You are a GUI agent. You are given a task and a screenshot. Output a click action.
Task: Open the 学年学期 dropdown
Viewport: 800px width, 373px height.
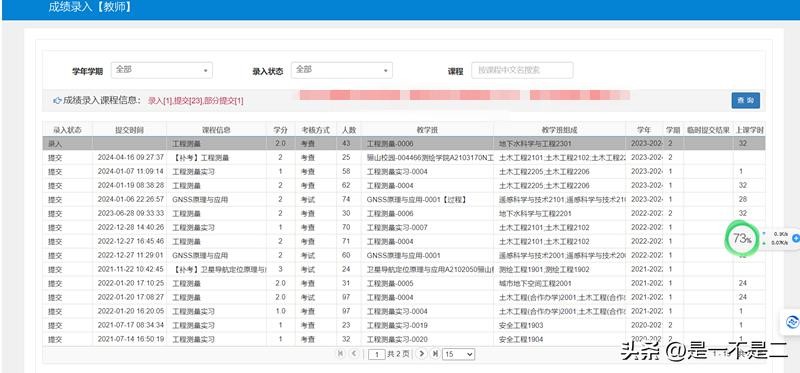tap(162, 70)
